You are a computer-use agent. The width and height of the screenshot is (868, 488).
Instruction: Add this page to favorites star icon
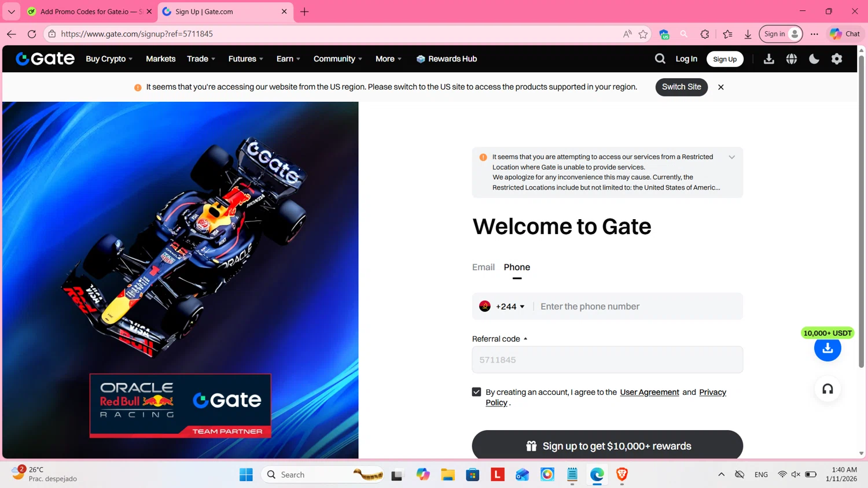[643, 34]
